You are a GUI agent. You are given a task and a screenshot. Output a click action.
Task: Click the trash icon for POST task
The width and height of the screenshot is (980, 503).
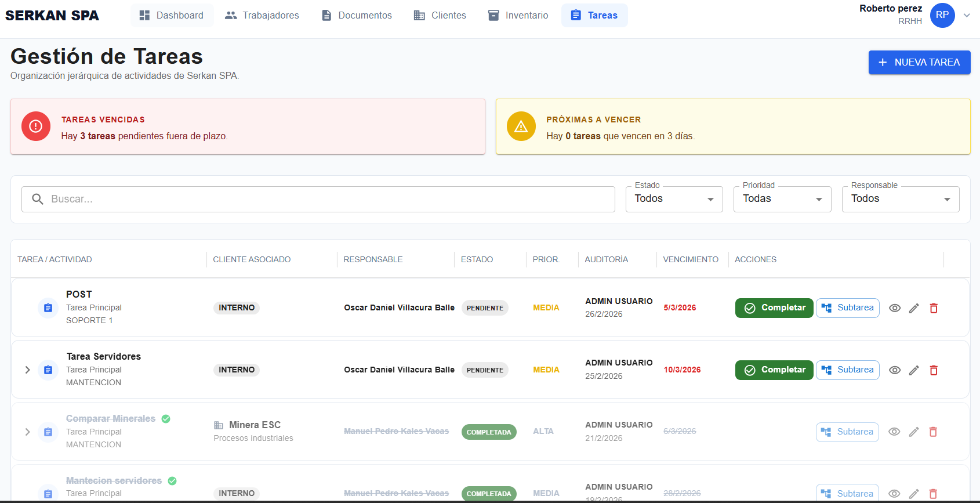point(934,308)
